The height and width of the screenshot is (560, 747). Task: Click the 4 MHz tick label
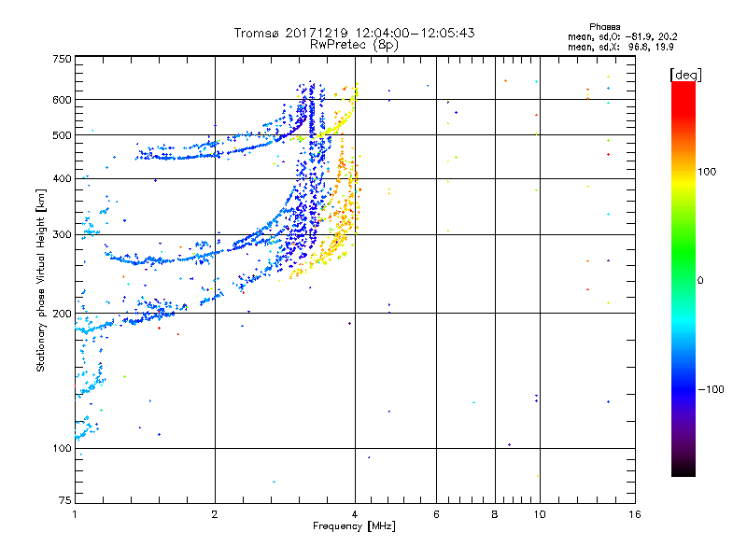click(x=355, y=514)
